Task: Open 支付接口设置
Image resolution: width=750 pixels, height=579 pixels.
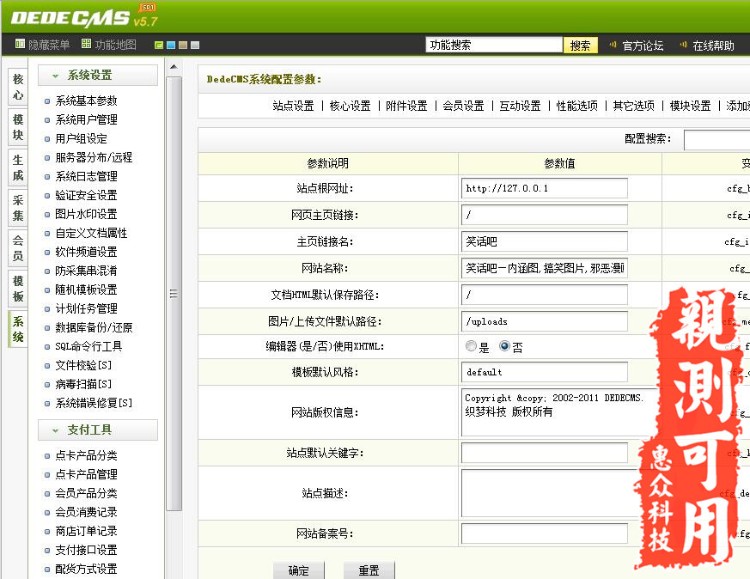Action: pos(86,550)
